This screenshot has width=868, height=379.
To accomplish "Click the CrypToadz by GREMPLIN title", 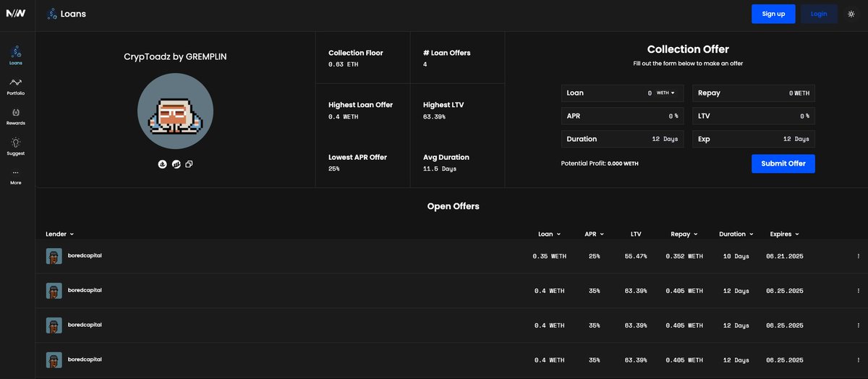I will pyautogui.click(x=175, y=56).
